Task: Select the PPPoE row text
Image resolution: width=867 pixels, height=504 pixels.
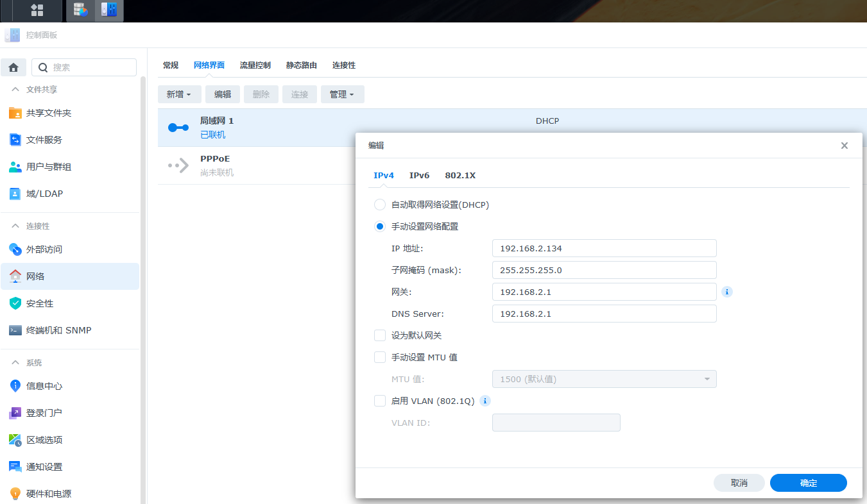Action: point(215,158)
